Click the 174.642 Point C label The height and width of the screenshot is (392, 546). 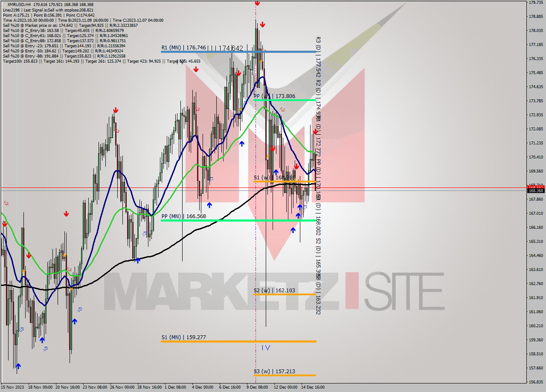pos(231,48)
